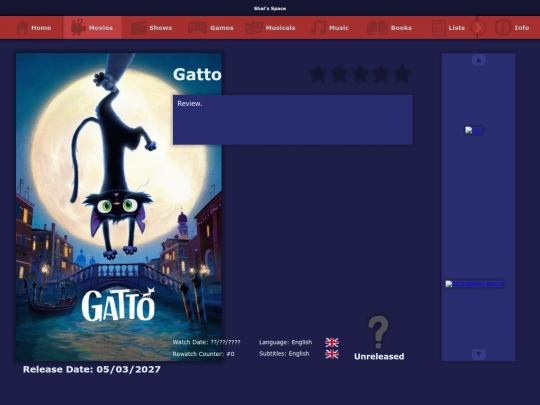Screen dimensions: 540x405
Task: Click the Subtitles: English text
Action: [x=284, y=354]
